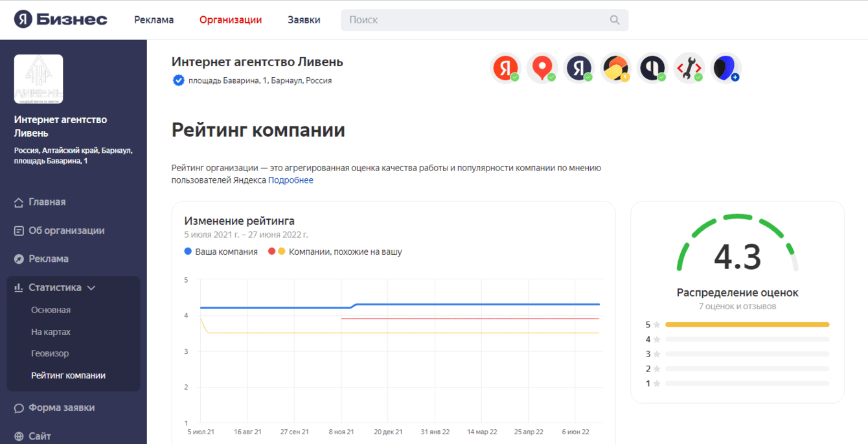The height and width of the screenshot is (444, 868).
Task: Click the document icon beside Об организации
Action: coord(19,231)
